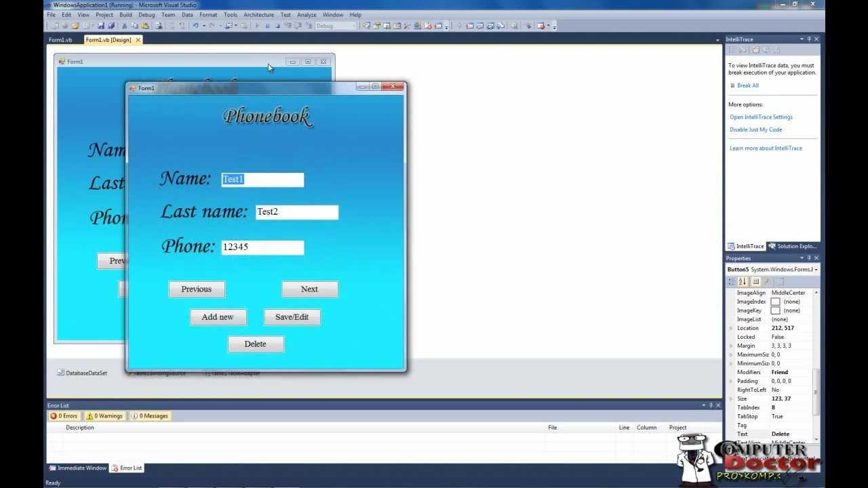The image size is (868, 488).
Task: Click the Break All pause toolbar icon
Action: 267,26
